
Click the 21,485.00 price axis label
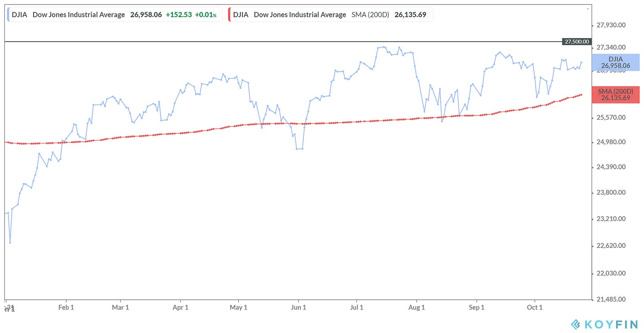[611, 300]
